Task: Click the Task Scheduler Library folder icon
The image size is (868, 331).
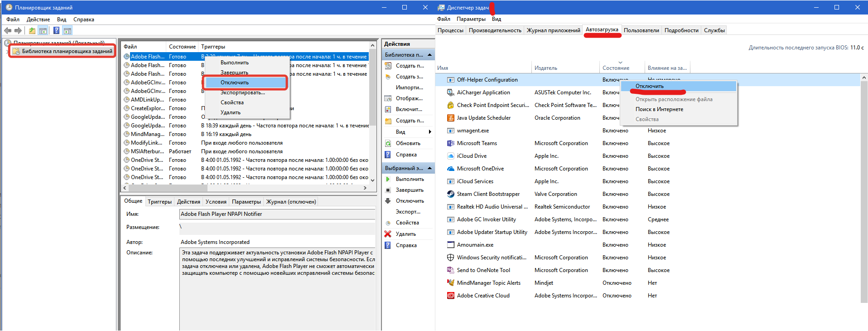Action: click(16, 51)
